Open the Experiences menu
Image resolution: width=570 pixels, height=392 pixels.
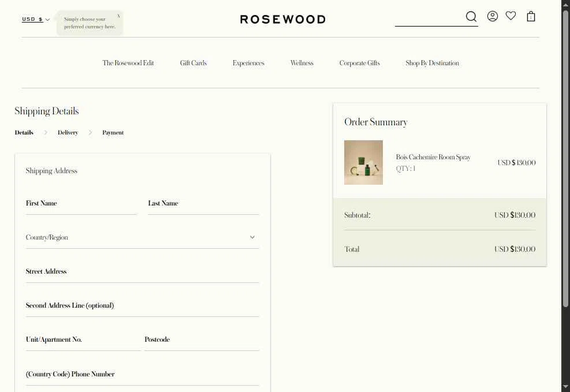[248, 63]
